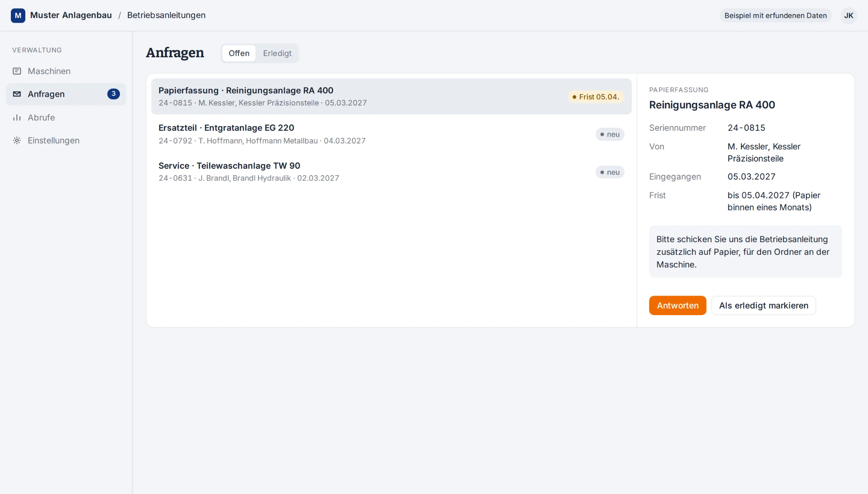Image resolution: width=868 pixels, height=494 pixels.
Task: Open the Abrufe bar chart icon
Action: point(17,117)
